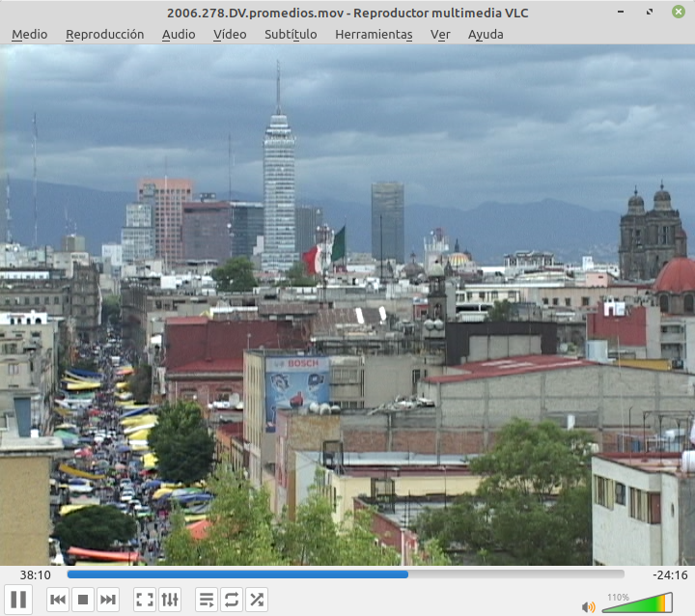
Task: Toggle remaining time display -24:16
Action: click(670, 575)
